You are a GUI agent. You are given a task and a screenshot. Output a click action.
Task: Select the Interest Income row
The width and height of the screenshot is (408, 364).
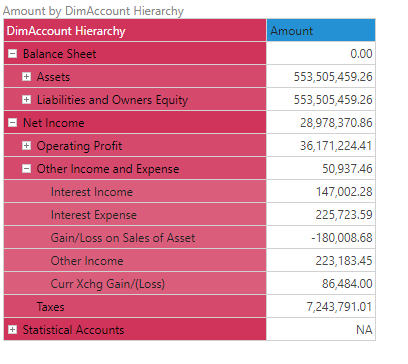coord(135,192)
